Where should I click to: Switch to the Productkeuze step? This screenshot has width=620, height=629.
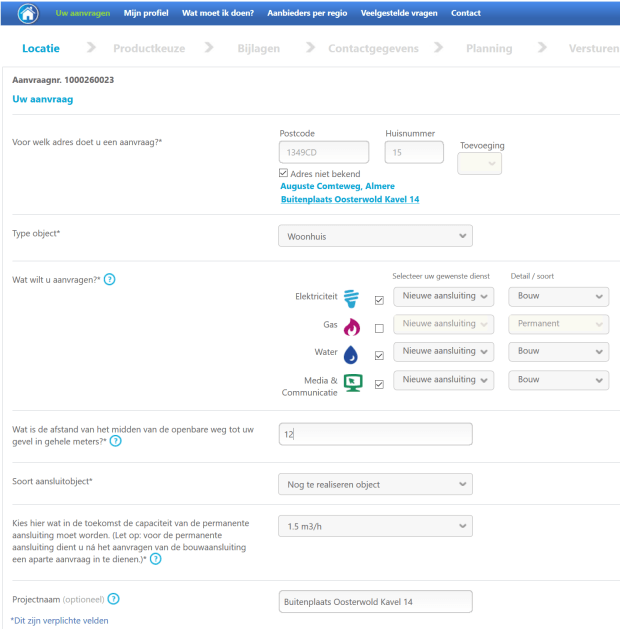coord(149,48)
